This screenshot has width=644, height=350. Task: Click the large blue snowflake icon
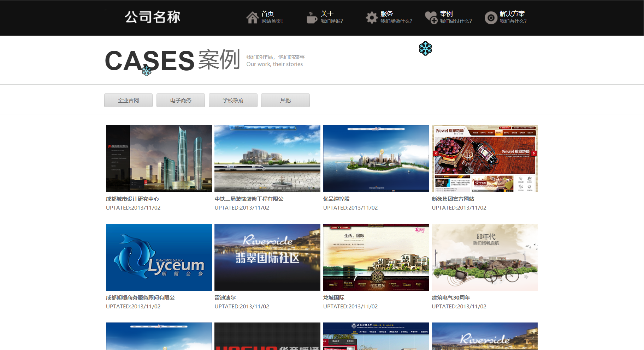tap(425, 48)
